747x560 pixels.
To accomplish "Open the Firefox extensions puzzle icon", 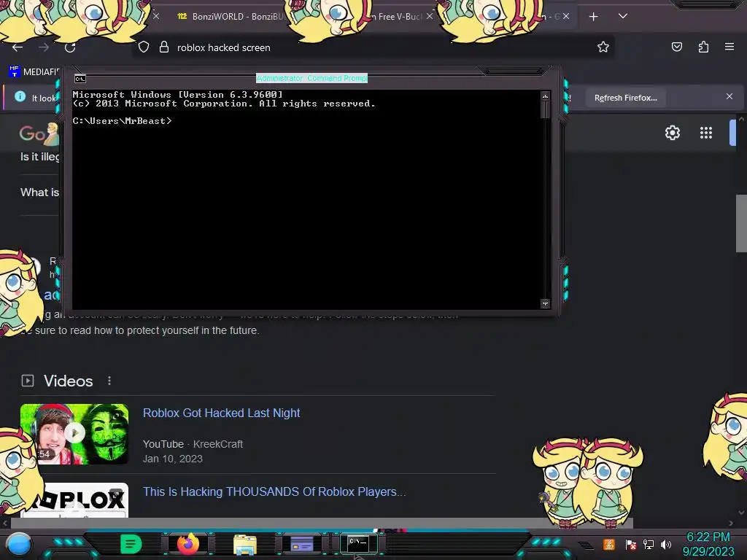I will (703, 47).
